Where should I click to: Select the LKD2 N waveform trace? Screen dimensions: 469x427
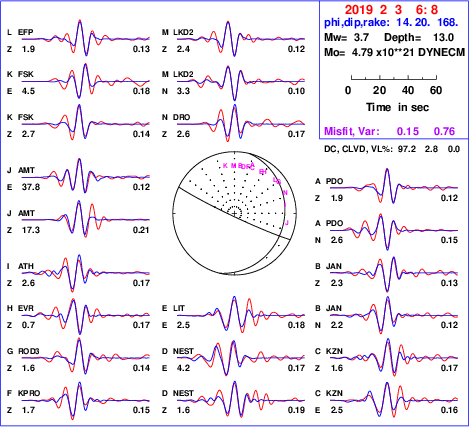(241, 81)
